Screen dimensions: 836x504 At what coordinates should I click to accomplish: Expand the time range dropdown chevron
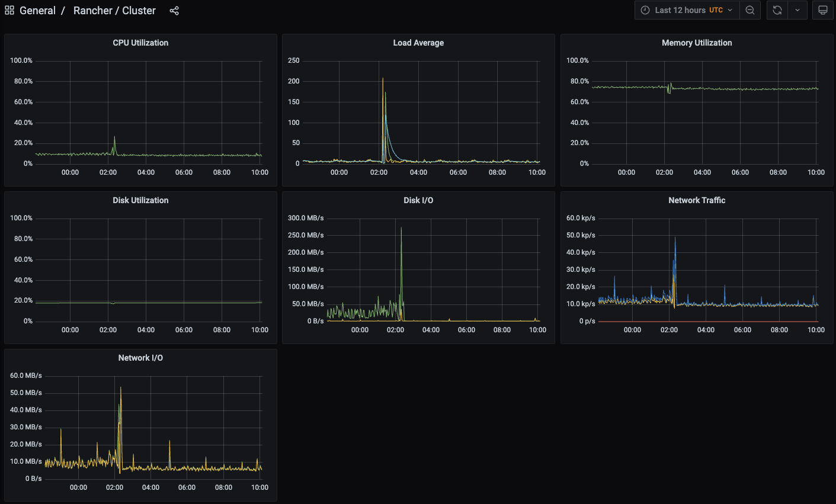[x=730, y=10]
